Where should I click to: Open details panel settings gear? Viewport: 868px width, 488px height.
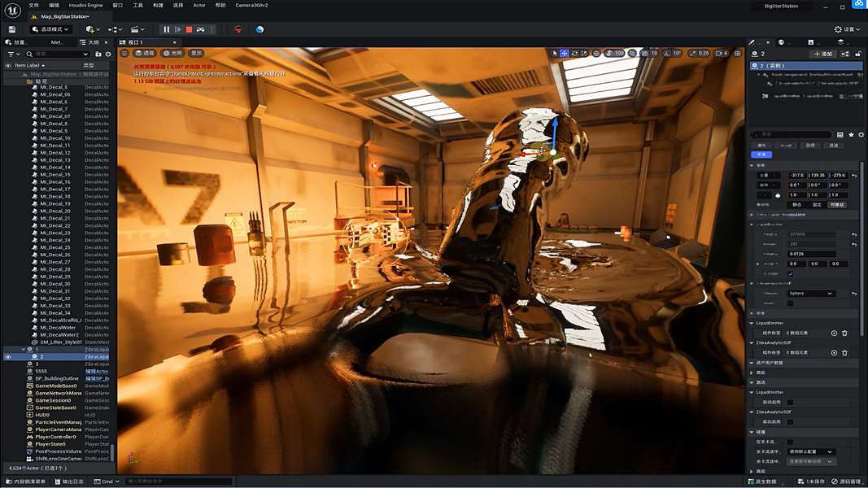click(861, 134)
